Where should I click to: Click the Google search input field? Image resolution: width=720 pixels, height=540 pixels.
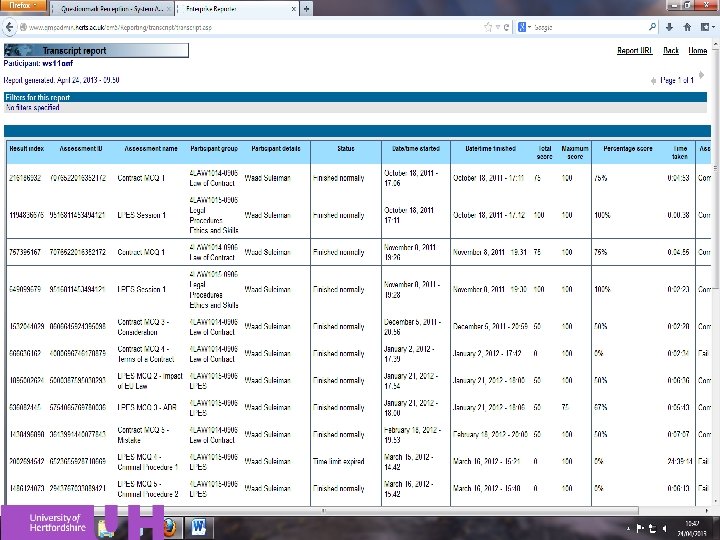coord(590,27)
